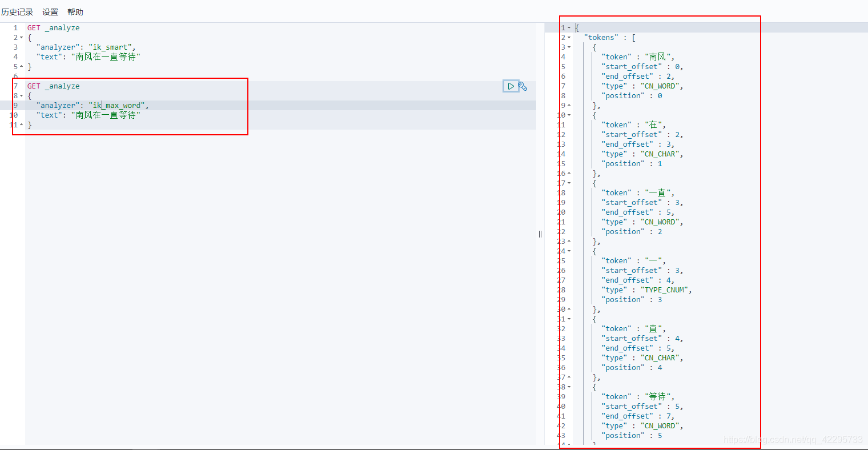Click the "position" : 0 output line
Viewport: 868px width, 450px height.
632,96
